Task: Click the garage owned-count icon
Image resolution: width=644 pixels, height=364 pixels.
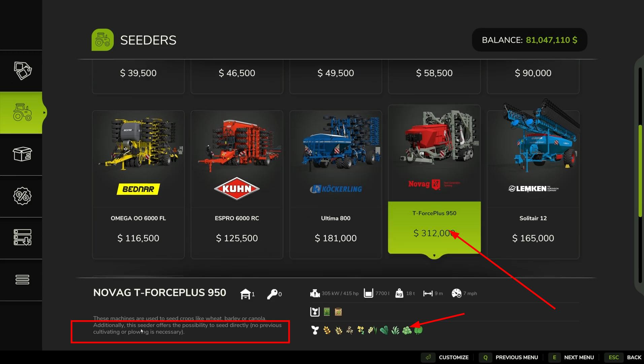Action: tap(245, 294)
